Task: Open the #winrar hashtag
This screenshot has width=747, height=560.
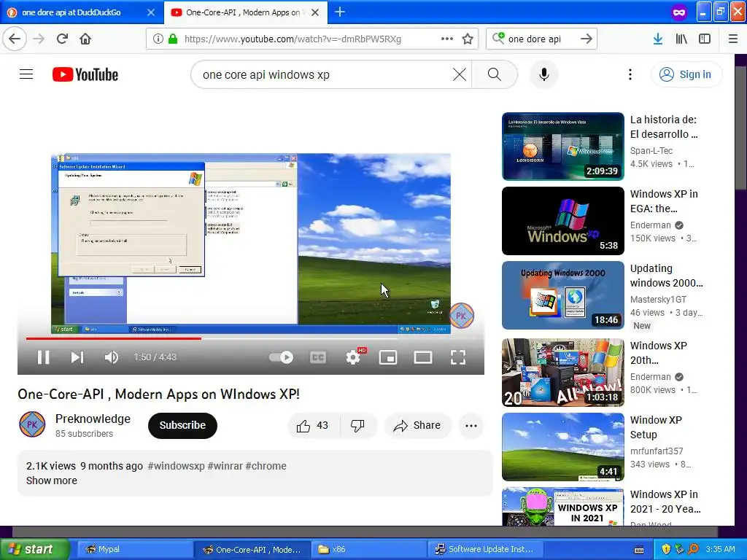Action: [x=225, y=466]
